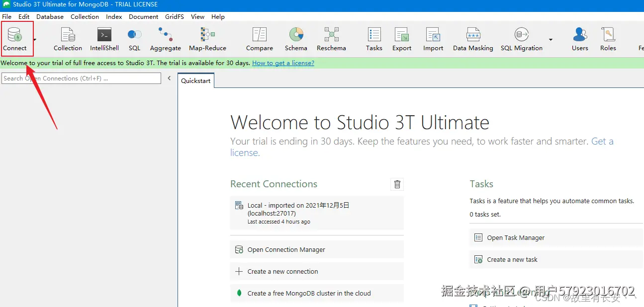Screen dimensions: 644x307
Task: Launch IntelliShell from the toolbar
Action: [x=104, y=39]
